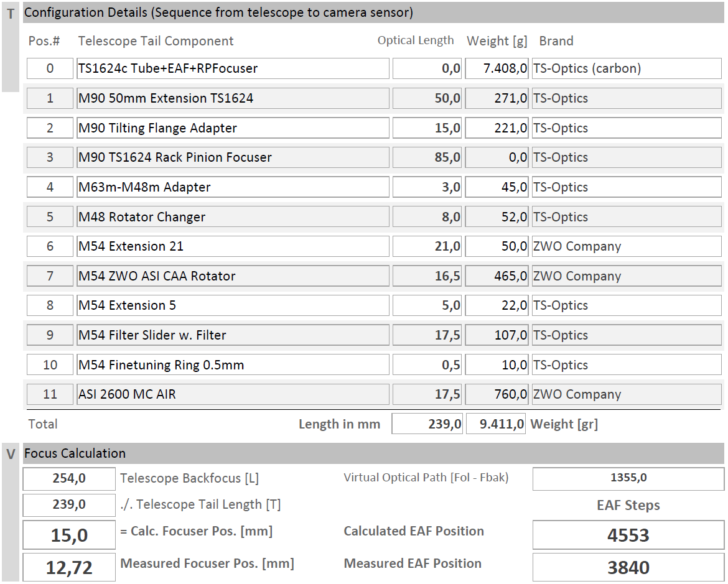Click weight 107,0 of Filter Slider

coord(497,335)
